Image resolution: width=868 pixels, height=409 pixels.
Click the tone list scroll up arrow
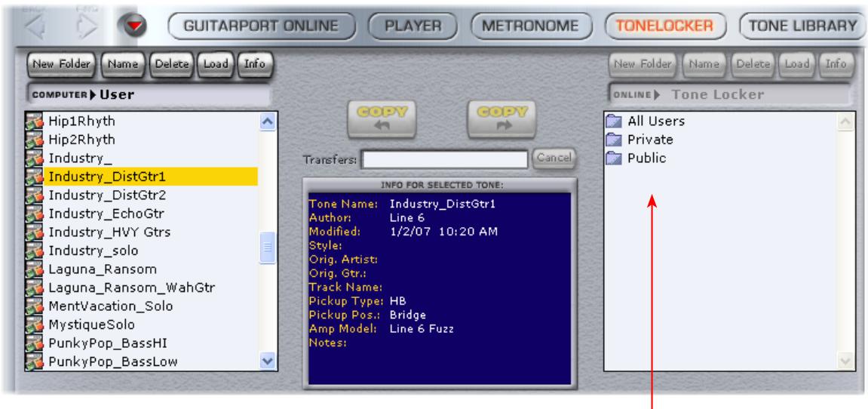pyautogui.click(x=268, y=121)
